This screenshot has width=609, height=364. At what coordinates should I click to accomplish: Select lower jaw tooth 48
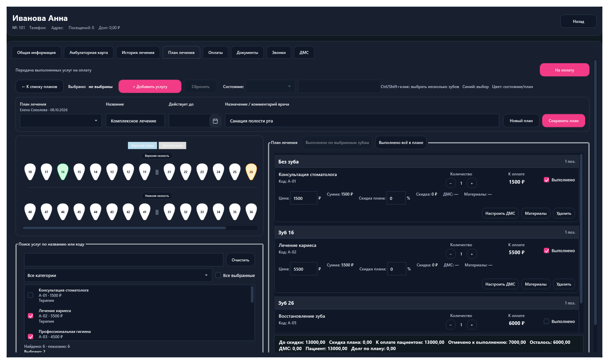(x=30, y=212)
